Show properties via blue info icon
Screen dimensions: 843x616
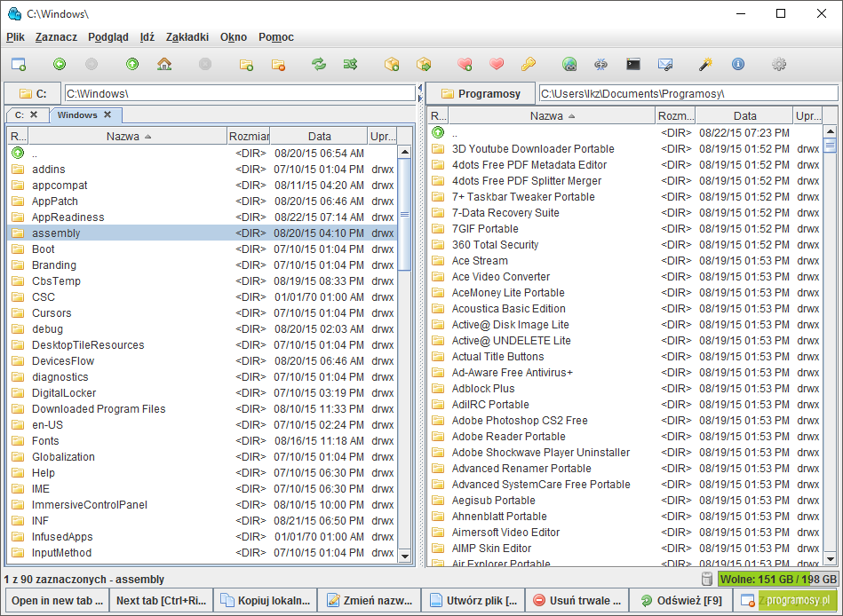[x=738, y=65]
